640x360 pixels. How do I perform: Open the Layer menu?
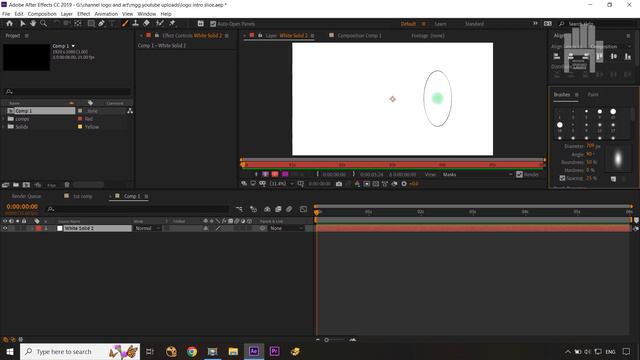tap(67, 14)
